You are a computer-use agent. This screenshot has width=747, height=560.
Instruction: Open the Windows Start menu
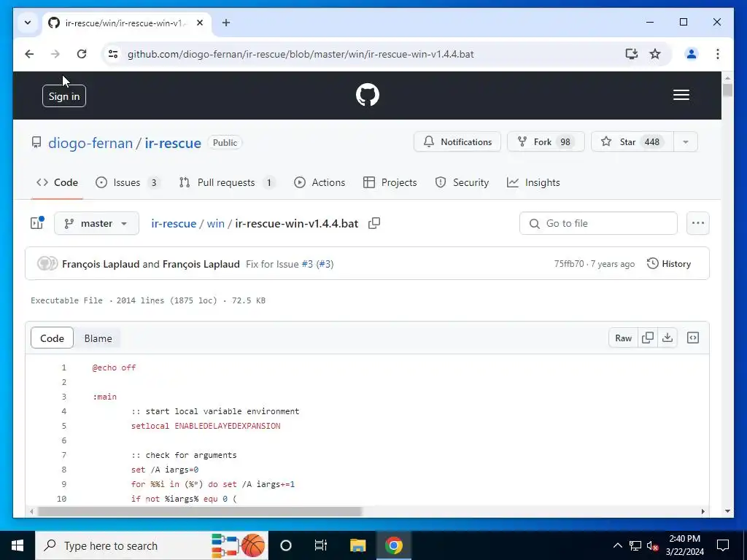18,545
